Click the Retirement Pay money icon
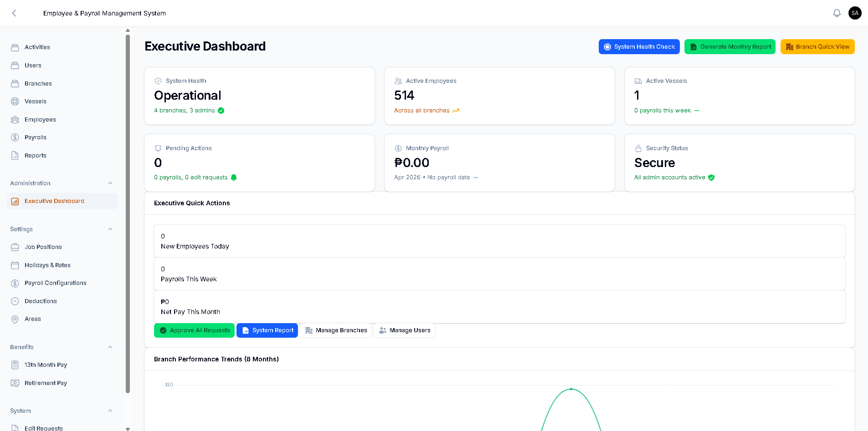The image size is (868, 431). click(15, 383)
